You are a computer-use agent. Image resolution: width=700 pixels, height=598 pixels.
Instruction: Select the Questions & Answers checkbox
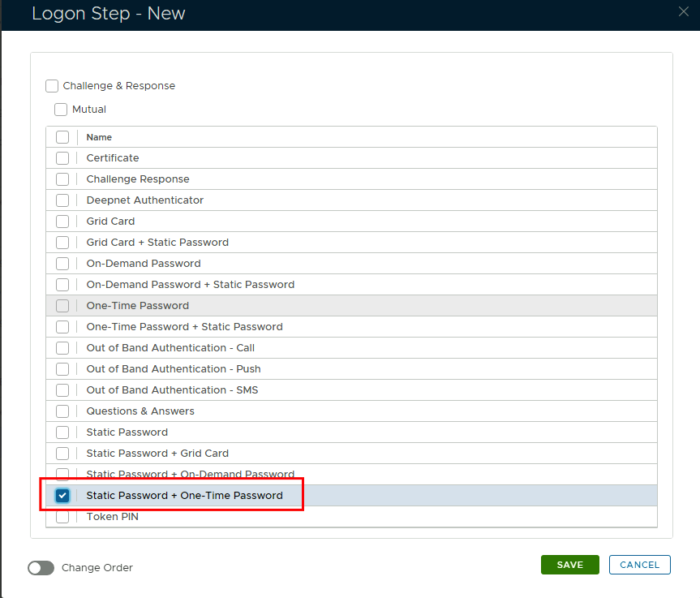[62, 411]
